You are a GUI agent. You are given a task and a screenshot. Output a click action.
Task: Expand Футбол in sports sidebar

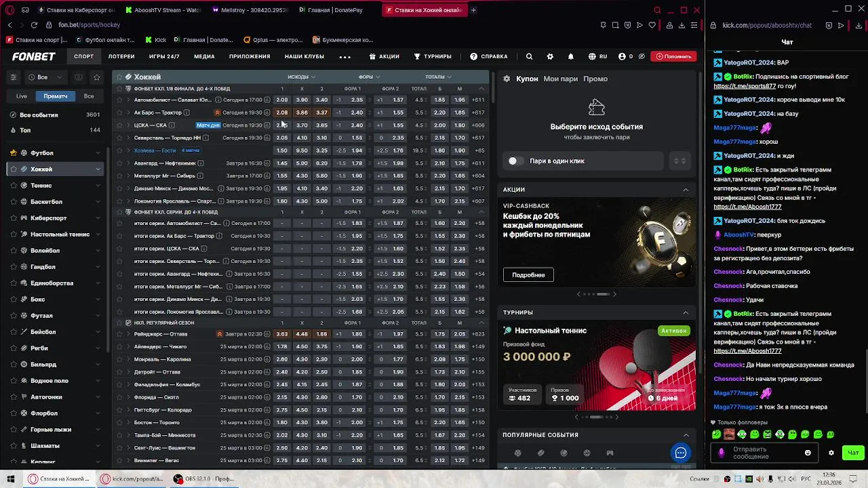[x=98, y=153]
